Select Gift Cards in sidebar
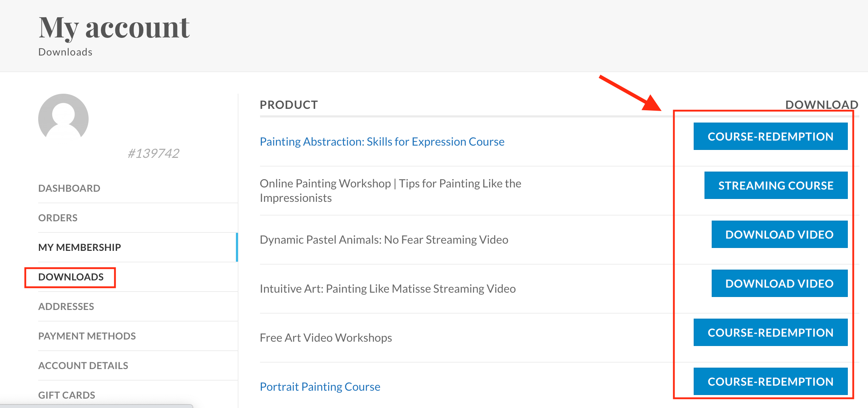The height and width of the screenshot is (408, 868). pos(67,395)
